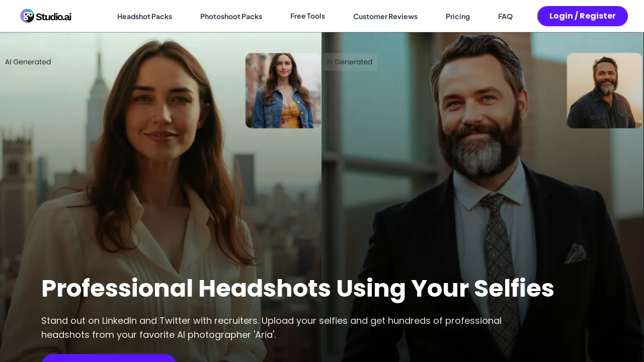Click the purple button below the tagline
Viewport: 644px width, 362px height.
[109, 358]
